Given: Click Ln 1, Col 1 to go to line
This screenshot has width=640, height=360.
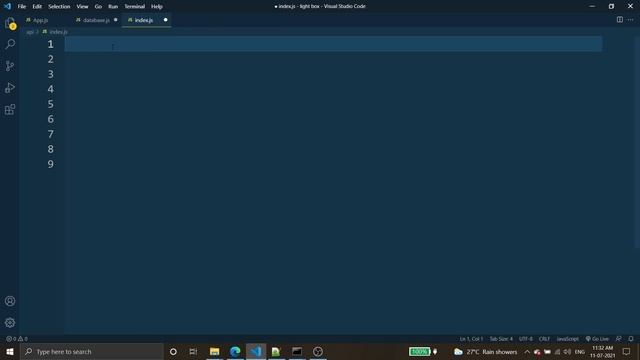Looking at the screenshot, I should [x=471, y=339].
